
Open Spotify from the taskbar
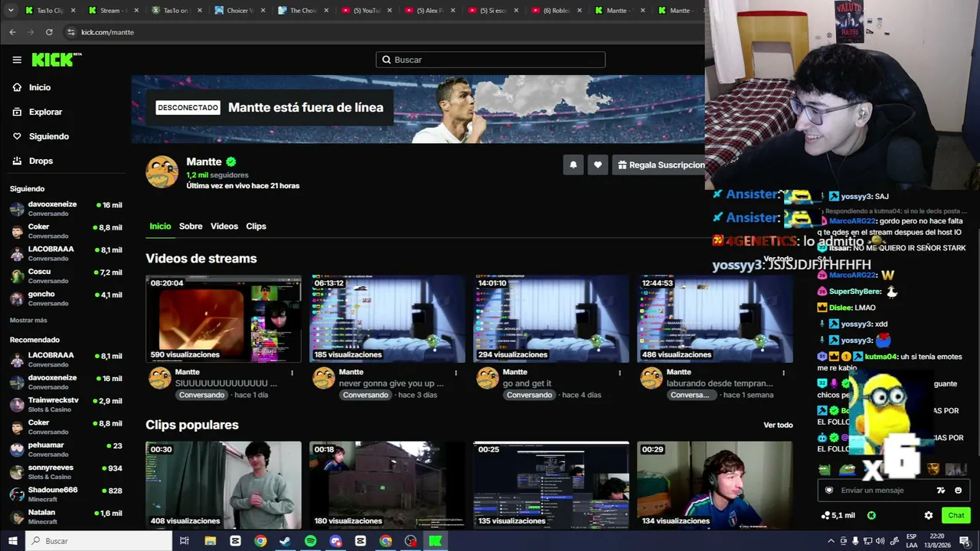pyautogui.click(x=310, y=541)
